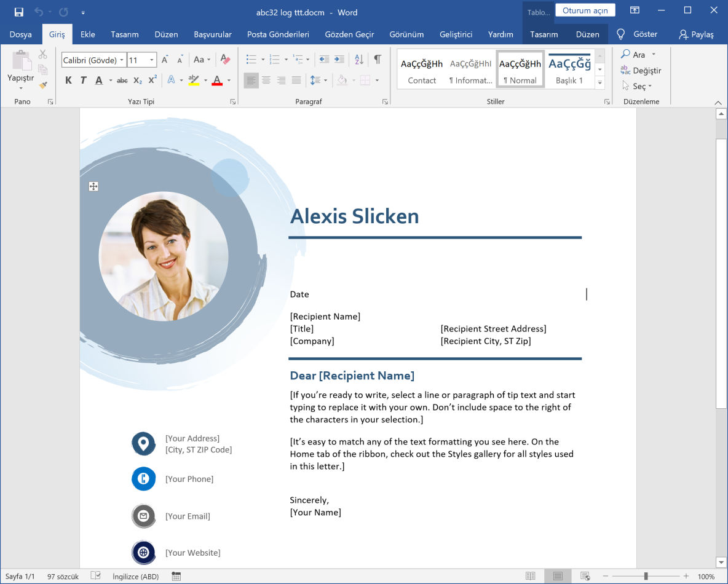This screenshot has height=584, width=728.
Task: Toggle underline formatting
Action: pos(99,79)
